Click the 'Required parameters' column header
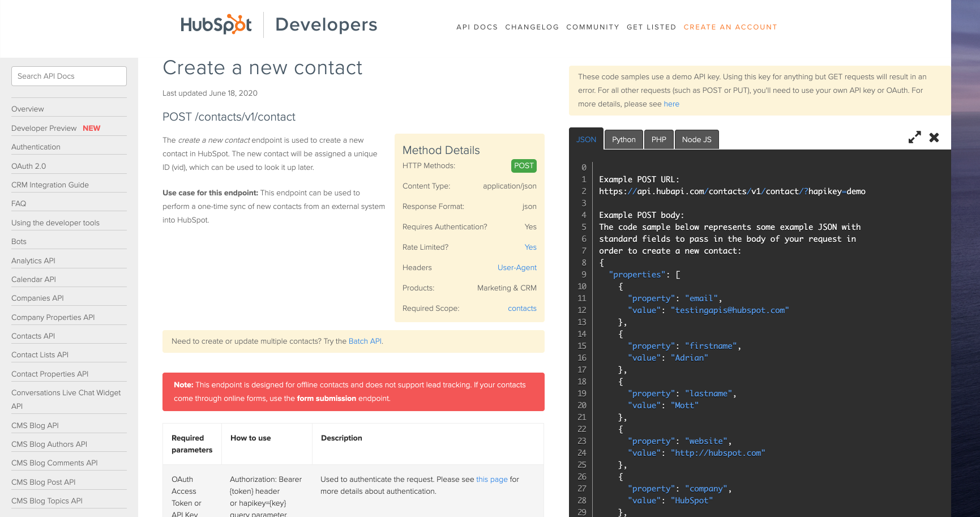The height and width of the screenshot is (517, 980). click(192, 444)
